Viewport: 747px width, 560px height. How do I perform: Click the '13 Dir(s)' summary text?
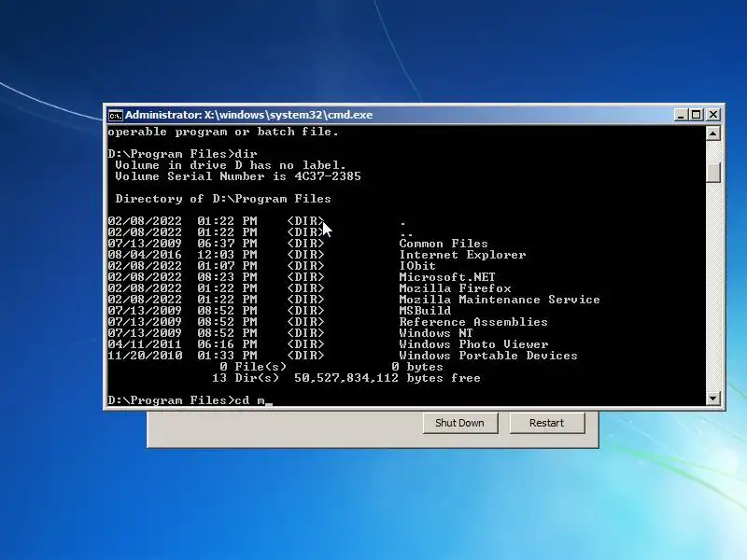[x=246, y=378]
